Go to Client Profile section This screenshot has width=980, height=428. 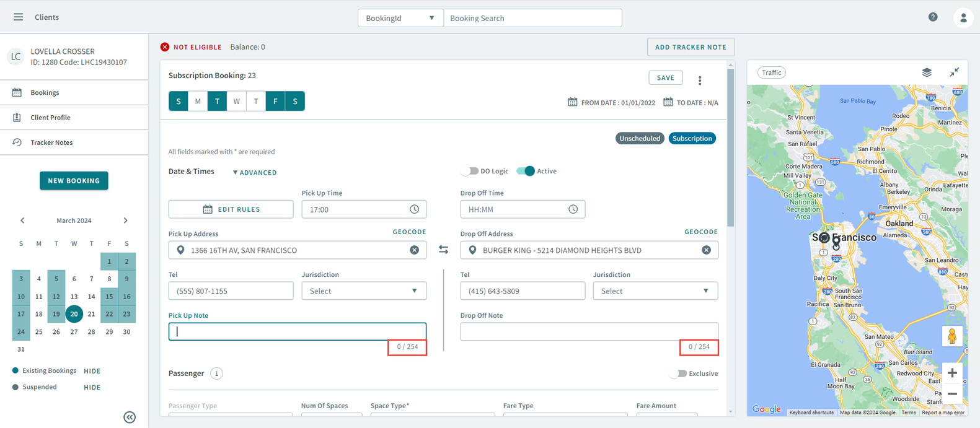[x=50, y=118]
